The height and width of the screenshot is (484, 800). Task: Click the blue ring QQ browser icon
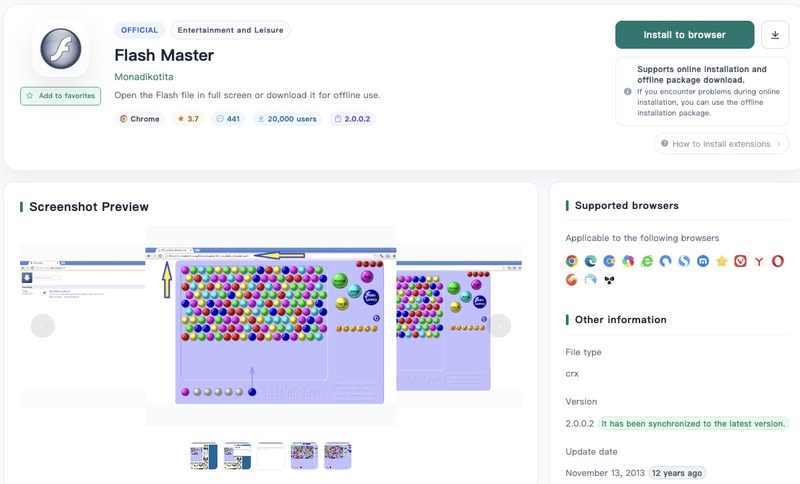pyautogui.click(x=665, y=261)
